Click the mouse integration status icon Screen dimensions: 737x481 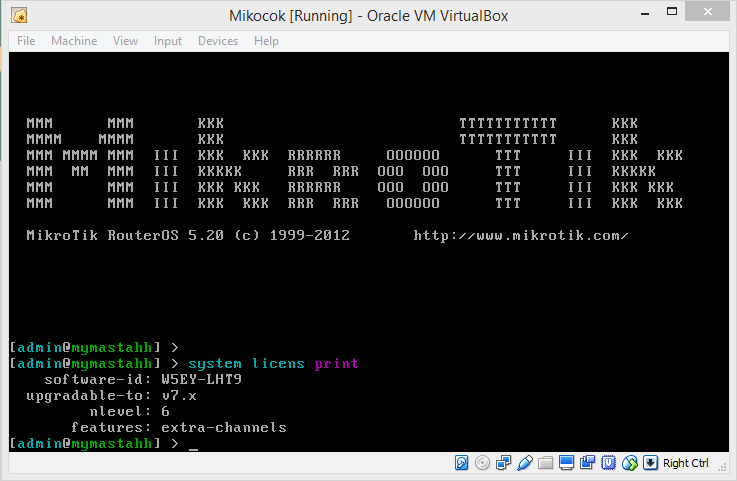[630, 463]
